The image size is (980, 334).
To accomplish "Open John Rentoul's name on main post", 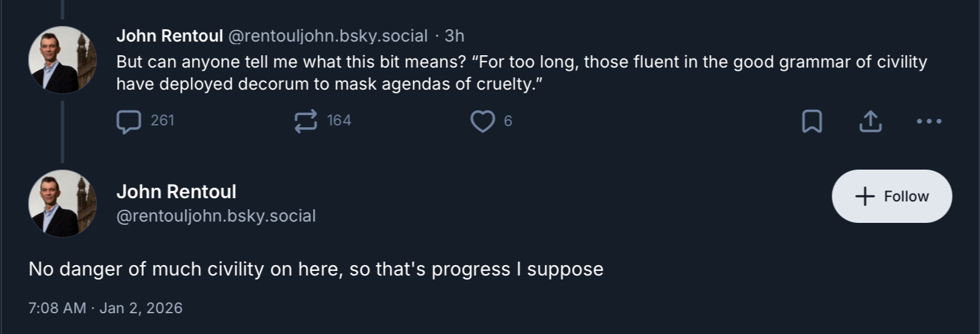I will [x=176, y=192].
